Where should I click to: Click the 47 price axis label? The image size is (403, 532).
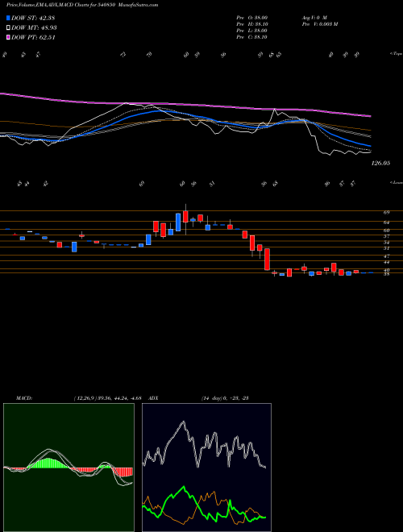(x=386, y=256)
